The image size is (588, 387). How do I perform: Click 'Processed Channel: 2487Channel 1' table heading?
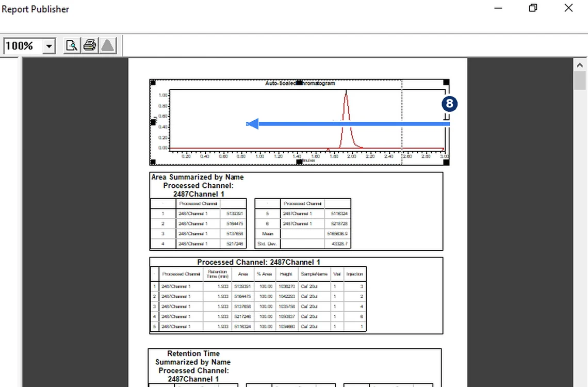pyautogui.click(x=259, y=262)
